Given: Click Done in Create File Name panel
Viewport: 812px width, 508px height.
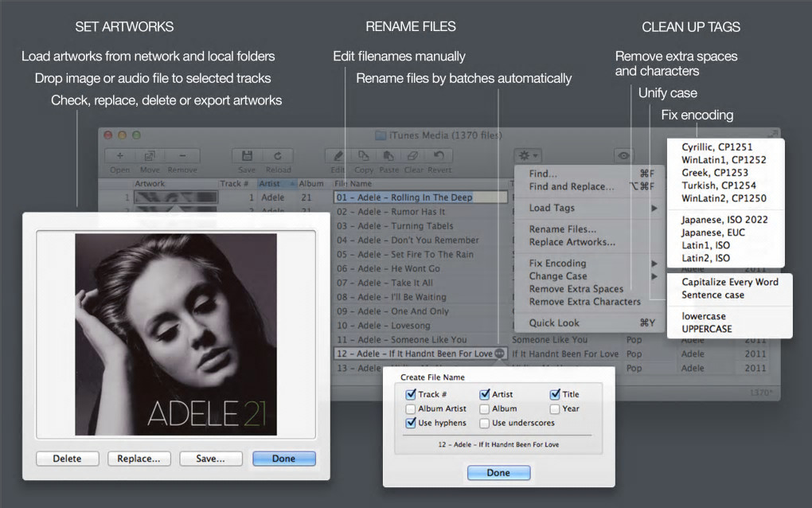Looking at the screenshot, I should (498, 473).
